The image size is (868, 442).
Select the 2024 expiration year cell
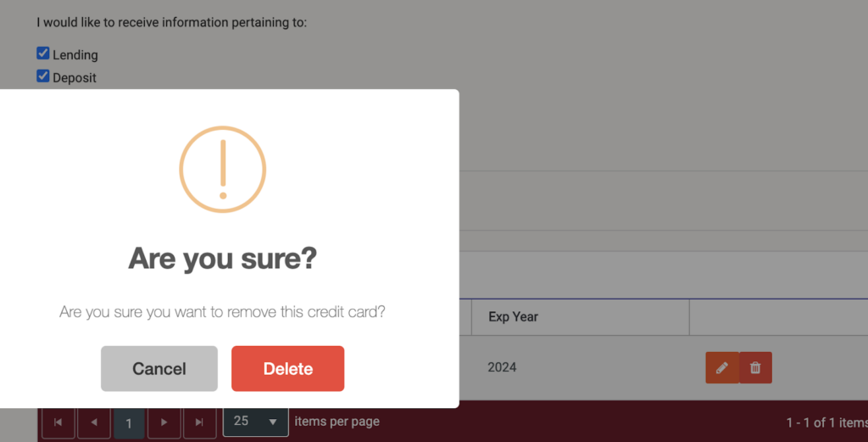(x=502, y=367)
